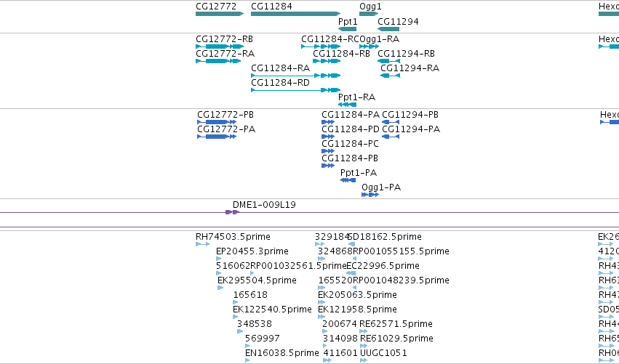619x364 pixels.
Task: Select protein CG11294-PB
Action: coord(391,122)
